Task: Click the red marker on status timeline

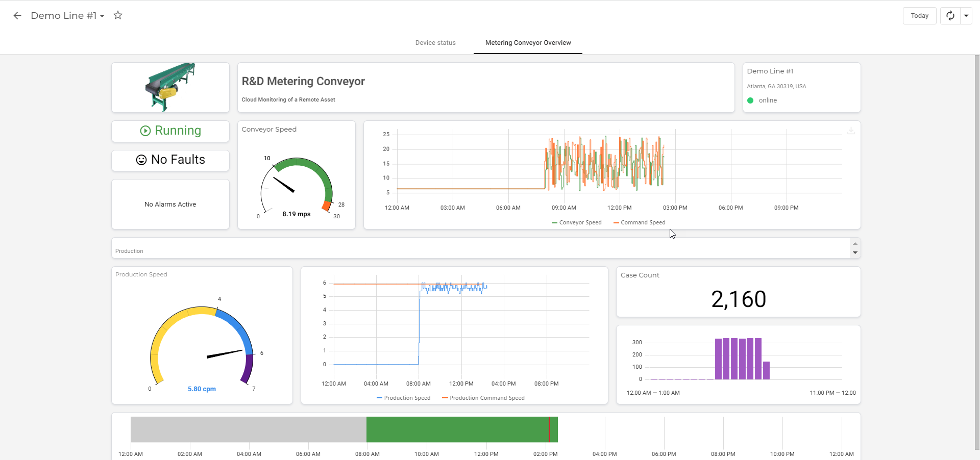Action: coord(549,429)
